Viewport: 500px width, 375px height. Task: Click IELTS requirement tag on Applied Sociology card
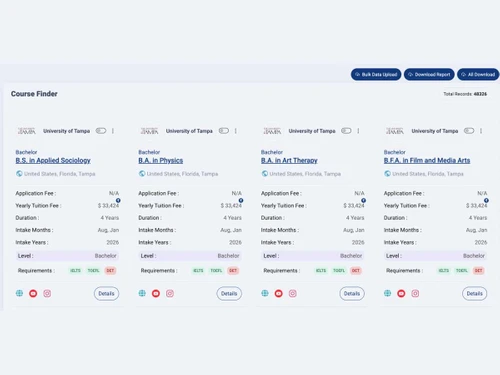point(75,270)
